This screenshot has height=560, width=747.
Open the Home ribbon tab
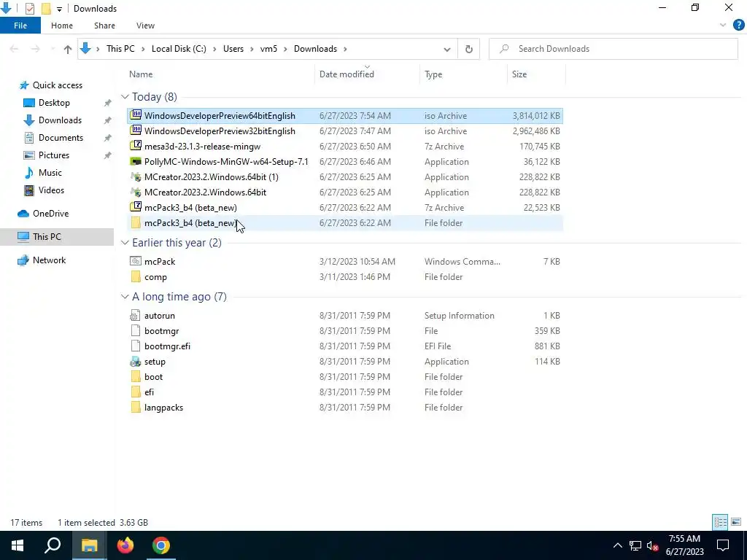pos(62,26)
